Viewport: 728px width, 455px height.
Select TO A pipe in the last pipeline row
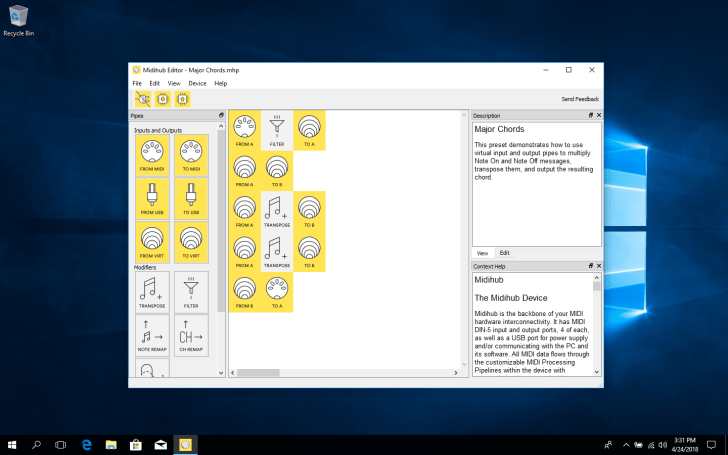click(277, 292)
